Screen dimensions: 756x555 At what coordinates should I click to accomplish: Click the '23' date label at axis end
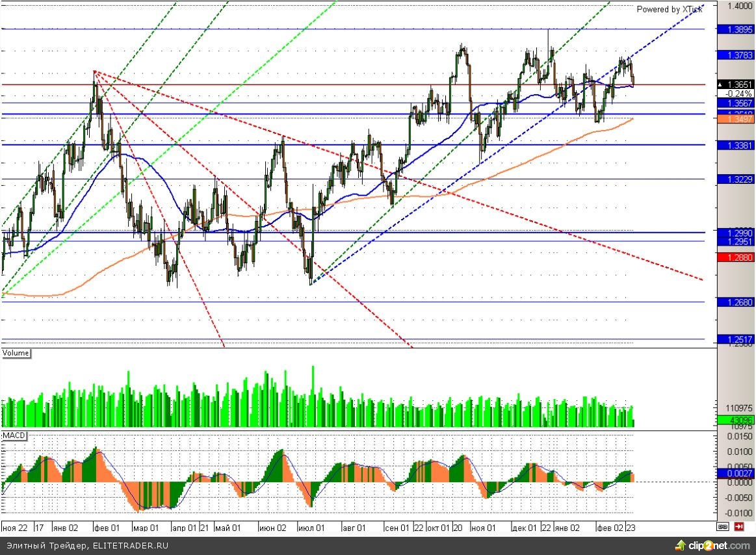click(x=631, y=528)
